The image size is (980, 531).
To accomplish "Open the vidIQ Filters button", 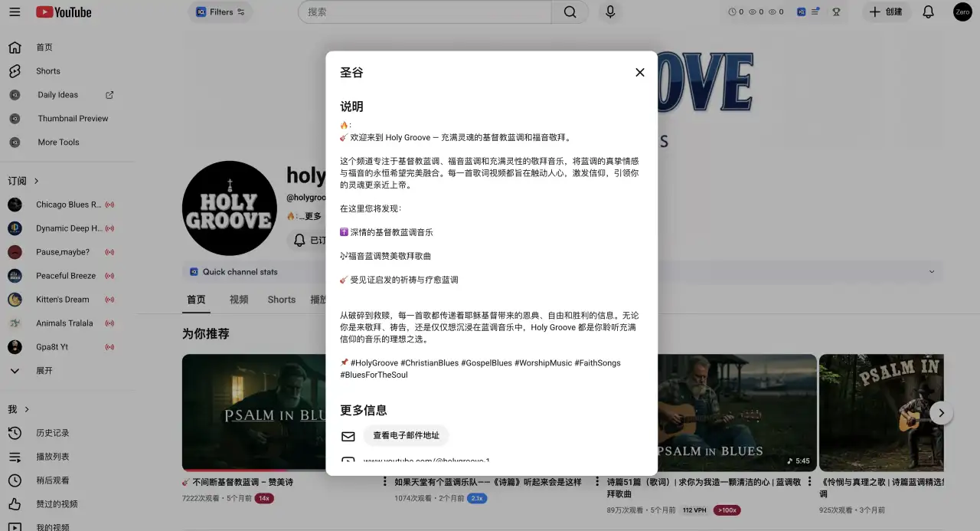I will 220,12.
